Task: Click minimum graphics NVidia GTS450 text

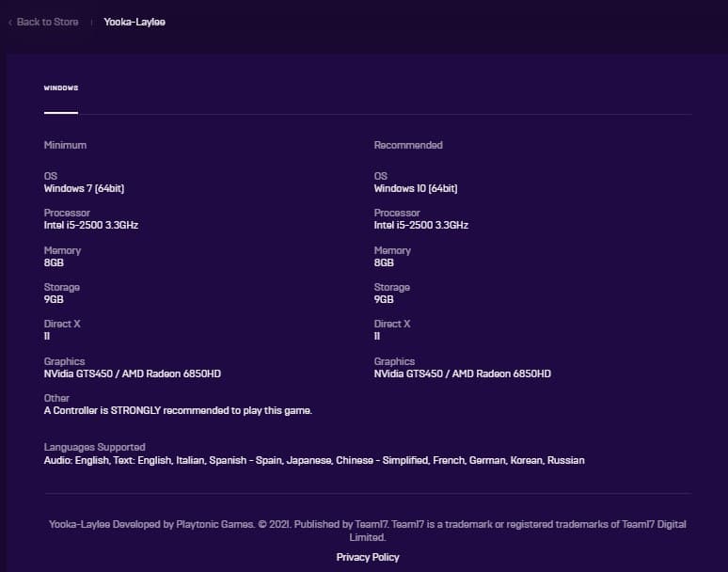Action: click(133, 373)
